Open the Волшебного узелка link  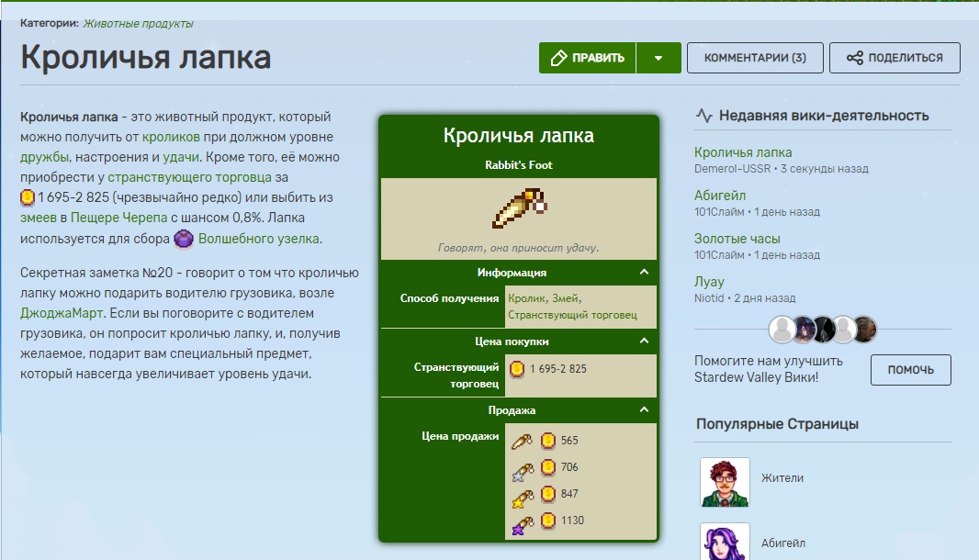coord(258,239)
